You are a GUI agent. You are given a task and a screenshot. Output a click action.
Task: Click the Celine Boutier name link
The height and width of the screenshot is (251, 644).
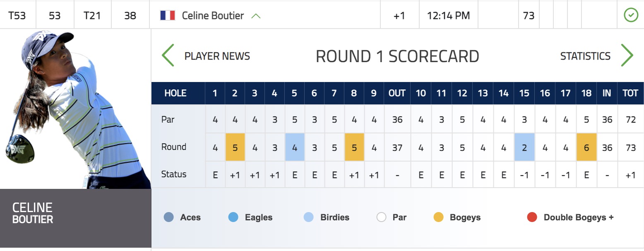click(x=213, y=16)
